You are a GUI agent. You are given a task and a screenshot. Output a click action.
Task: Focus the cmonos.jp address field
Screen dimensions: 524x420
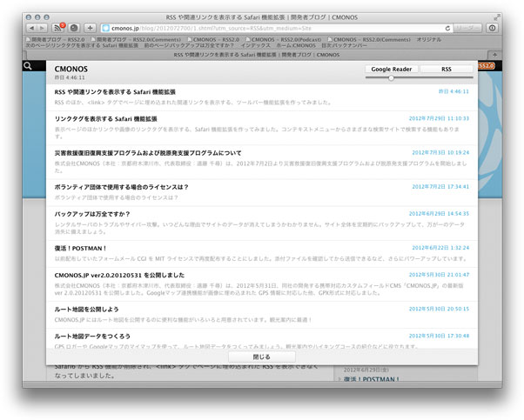coord(278,29)
